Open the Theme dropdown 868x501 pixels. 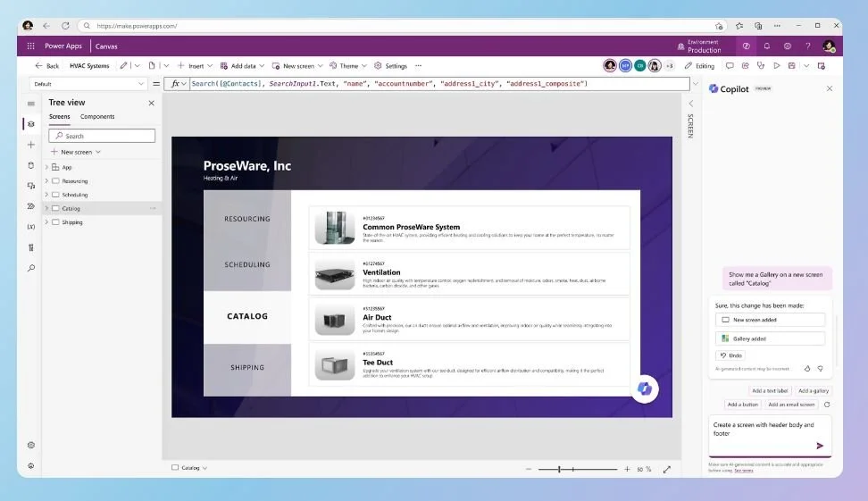click(349, 66)
